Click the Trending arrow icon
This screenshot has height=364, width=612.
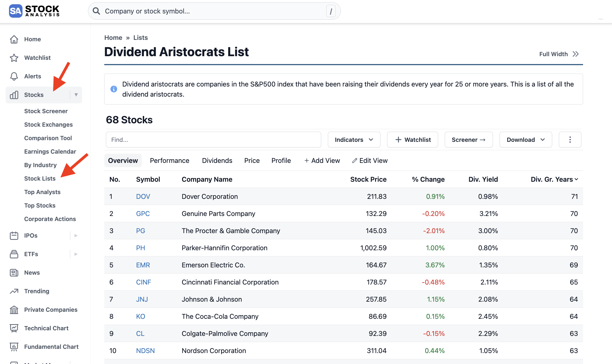click(x=14, y=291)
